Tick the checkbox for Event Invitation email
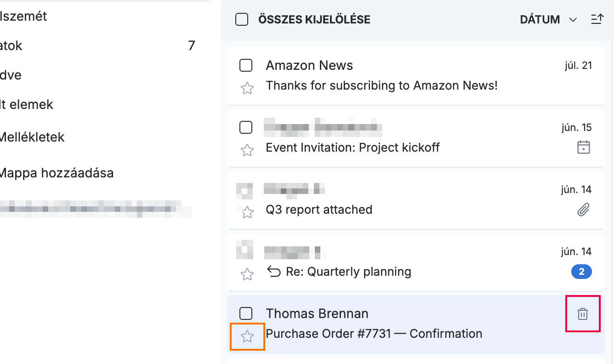The height and width of the screenshot is (364, 614). (246, 127)
